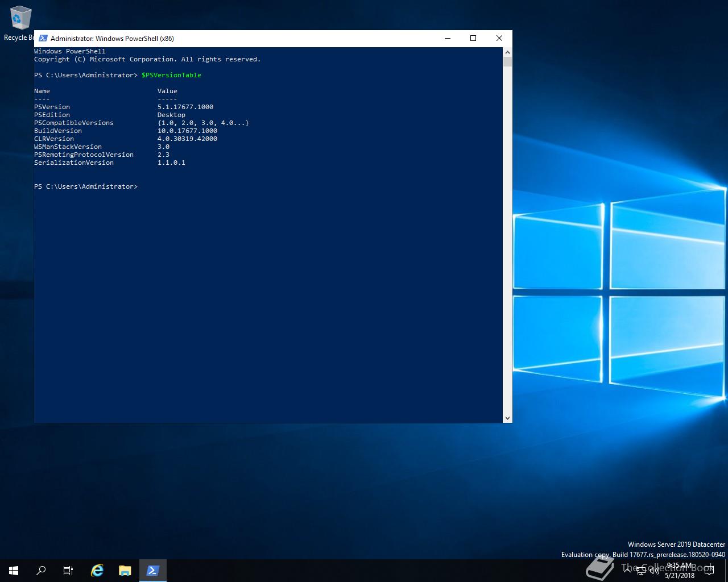This screenshot has height=582, width=728.
Task: Click the PSVersion row name
Action: coord(52,107)
